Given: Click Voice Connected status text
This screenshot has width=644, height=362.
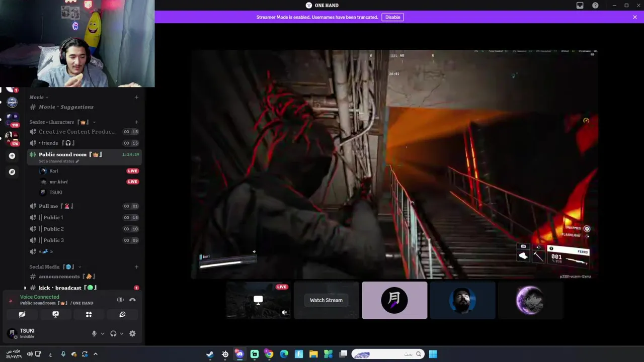Looking at the screenshot, I should pyautogui.click(x=39, y=297).
